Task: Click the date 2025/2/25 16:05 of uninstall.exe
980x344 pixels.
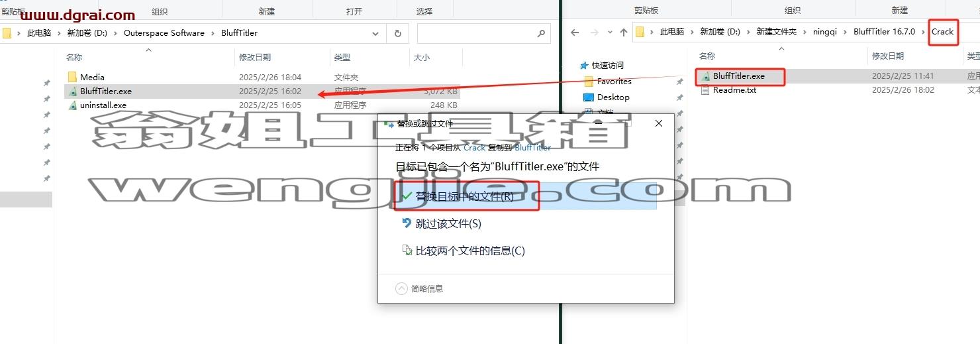Action: coord(270,105)
